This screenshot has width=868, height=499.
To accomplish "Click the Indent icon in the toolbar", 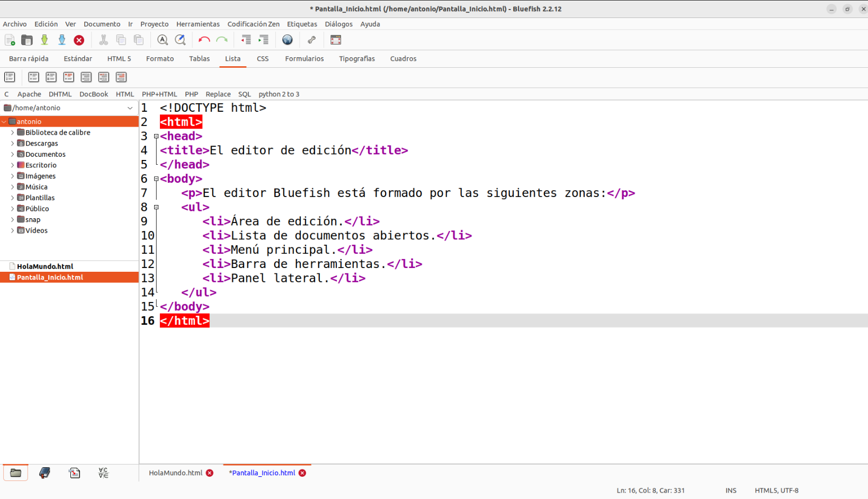I will point(263,40).
